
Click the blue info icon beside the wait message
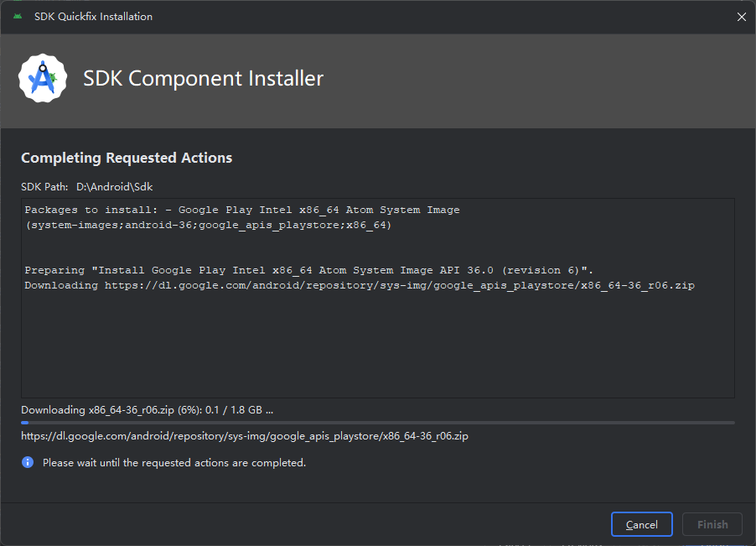pyautogui.click(x=28, y=462)
